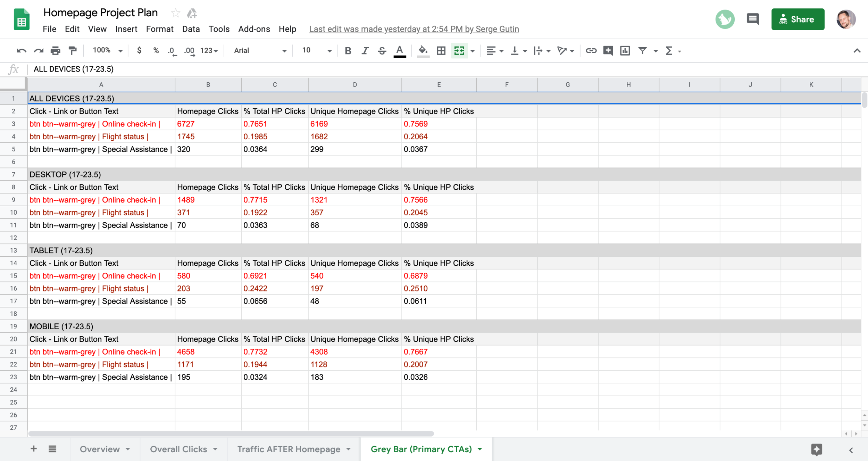Expand merge cells options arrow
868x463 pixels.
473,51
